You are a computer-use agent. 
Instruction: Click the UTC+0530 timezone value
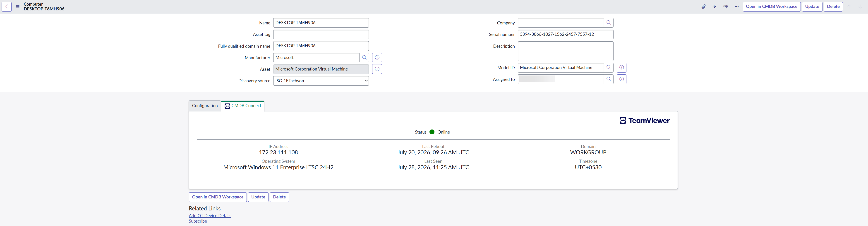(x=588, y=167)
